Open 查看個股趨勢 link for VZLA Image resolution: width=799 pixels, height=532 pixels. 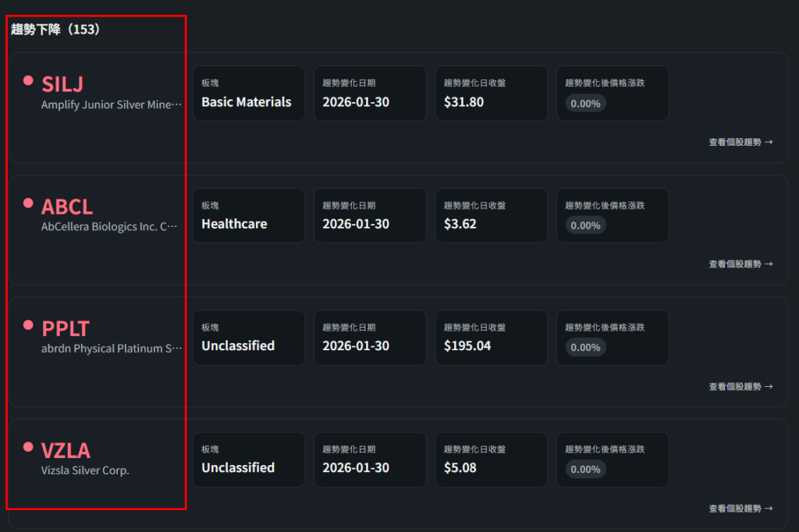click(x=740, y=509)
